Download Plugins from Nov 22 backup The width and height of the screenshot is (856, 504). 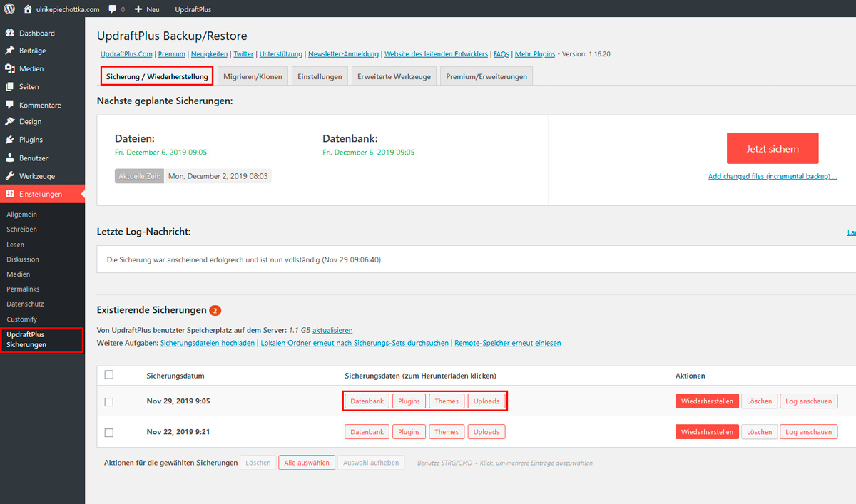pos(409,432)
